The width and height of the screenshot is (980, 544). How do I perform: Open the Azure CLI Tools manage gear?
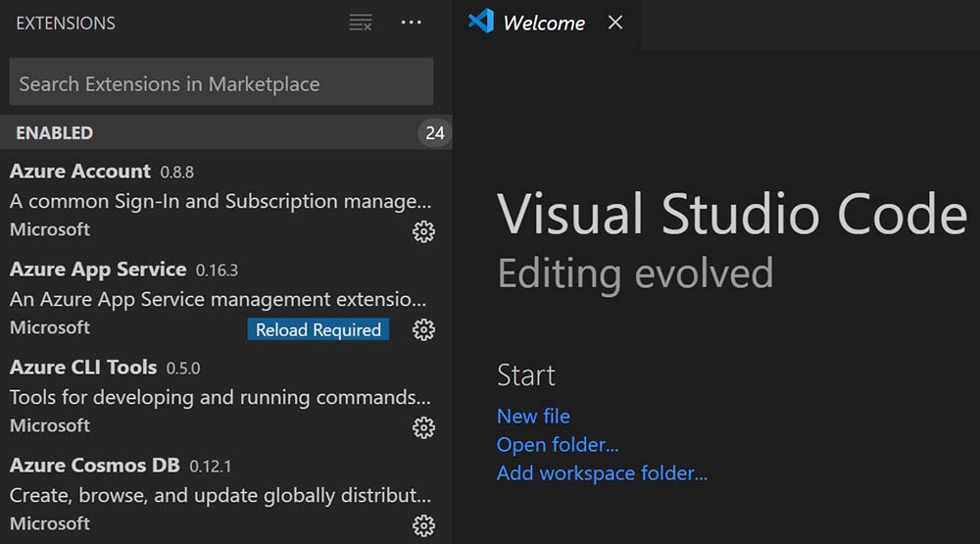click(423, 427)
